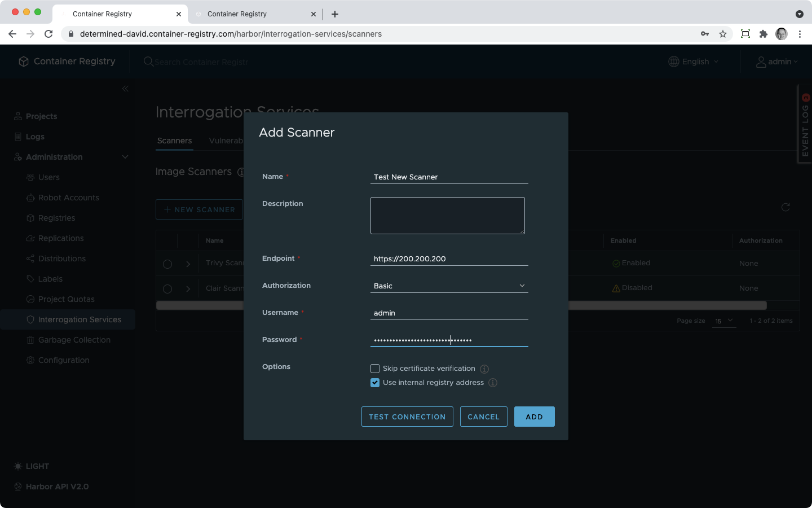
Task: Uncheck Use internal registry address box
Action: click(x=375, y=383)
